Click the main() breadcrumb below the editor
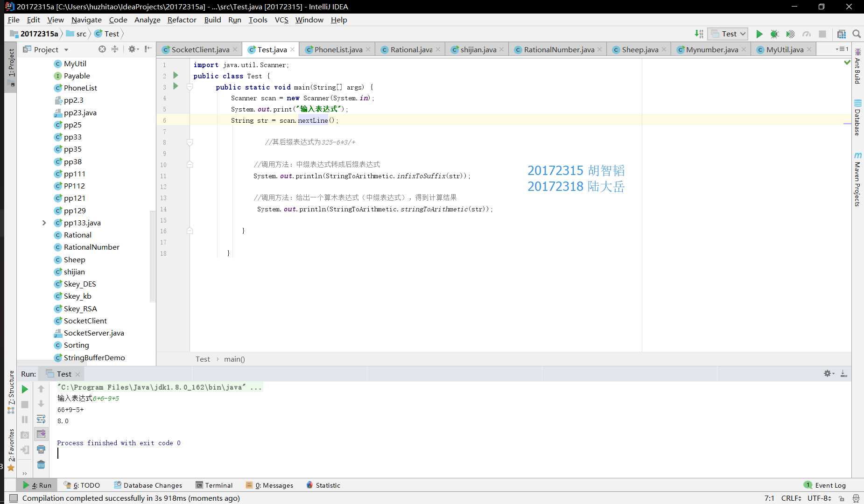This screenshot has height=504, width=864. click(x=234, y=359)
